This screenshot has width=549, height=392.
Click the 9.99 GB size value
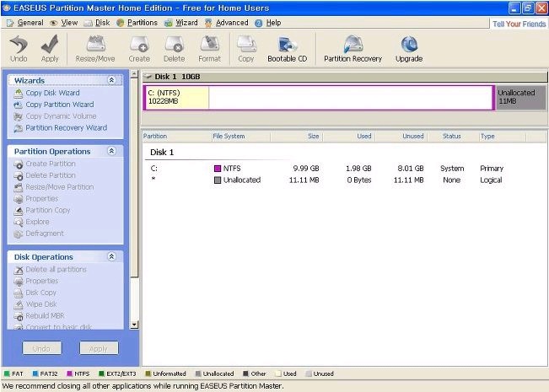(306, 169)
